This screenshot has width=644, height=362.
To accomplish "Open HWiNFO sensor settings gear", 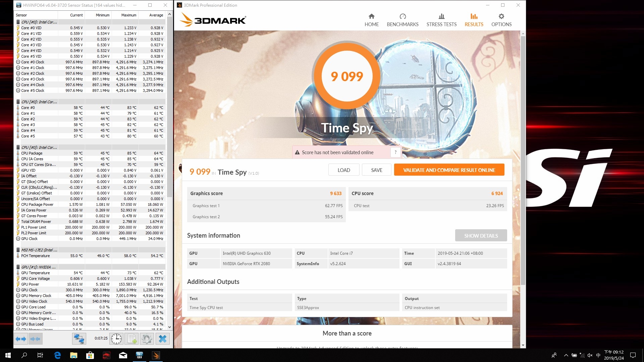I will point(147,339).
